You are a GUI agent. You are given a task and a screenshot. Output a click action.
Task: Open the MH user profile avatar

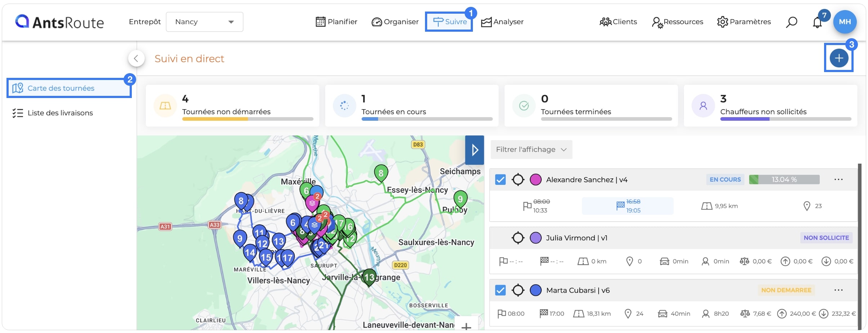[x=845, y=22]
